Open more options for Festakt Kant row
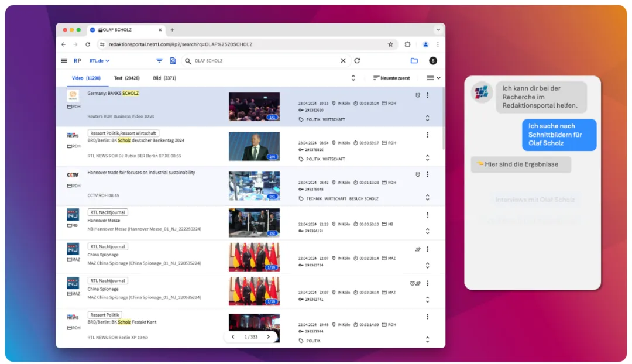The height and width of the screenshot is (364, 632). pyautogui.click(x=428, y=317)
